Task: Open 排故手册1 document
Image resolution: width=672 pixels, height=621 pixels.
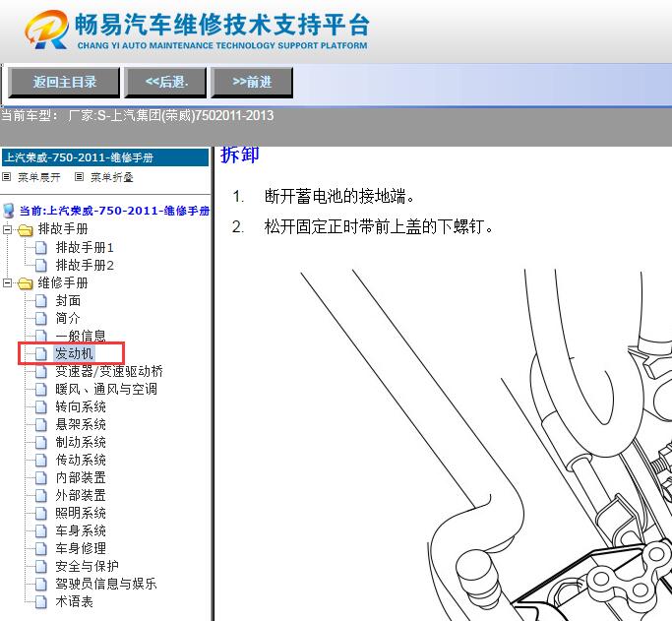Action: tap(85, 247)
